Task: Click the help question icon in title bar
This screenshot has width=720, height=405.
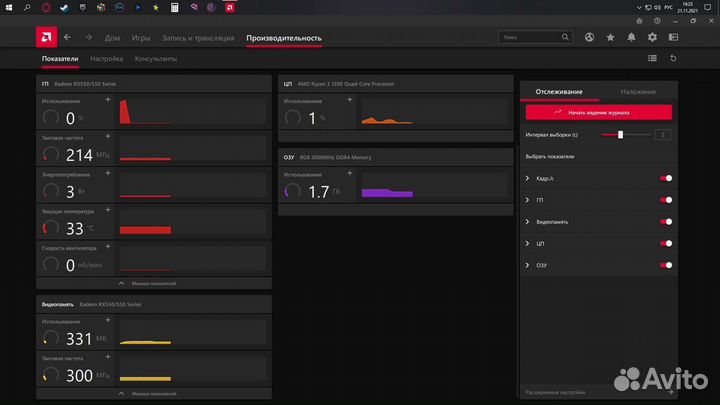Action: click(657, 21)
